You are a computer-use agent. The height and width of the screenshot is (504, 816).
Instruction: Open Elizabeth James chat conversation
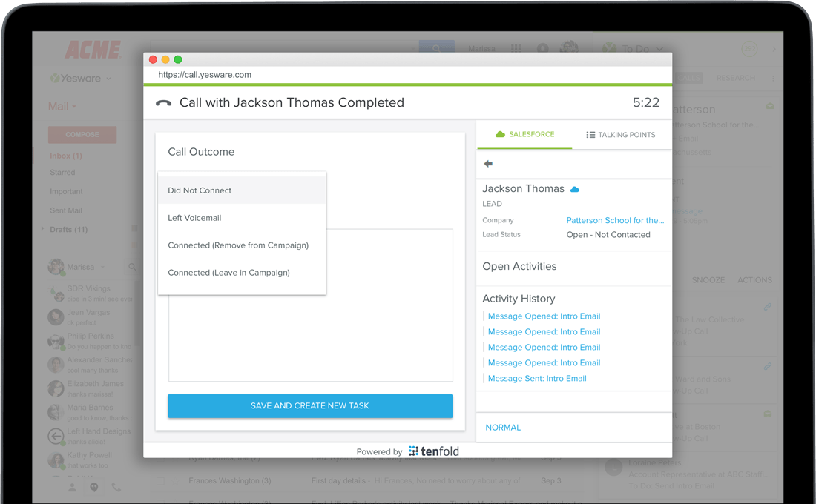point(90,388)
